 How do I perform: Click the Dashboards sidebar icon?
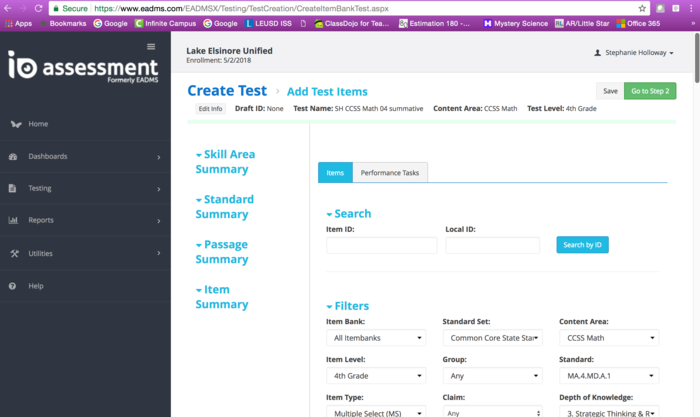[x=14, y=157]
